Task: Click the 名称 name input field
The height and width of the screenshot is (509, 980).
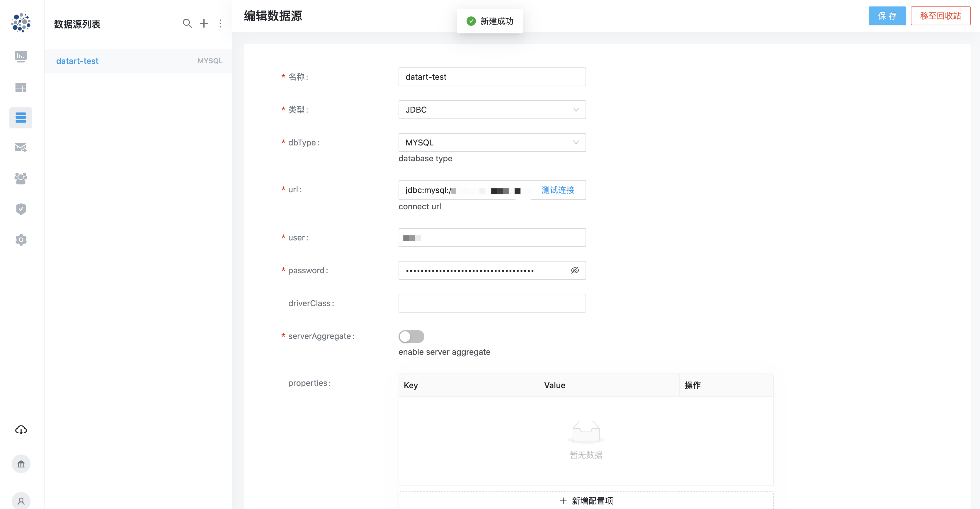Action: pos(492,77)
